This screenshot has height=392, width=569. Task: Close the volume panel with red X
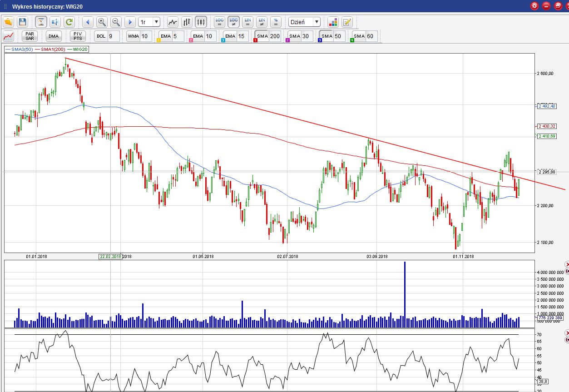[567, 264]
